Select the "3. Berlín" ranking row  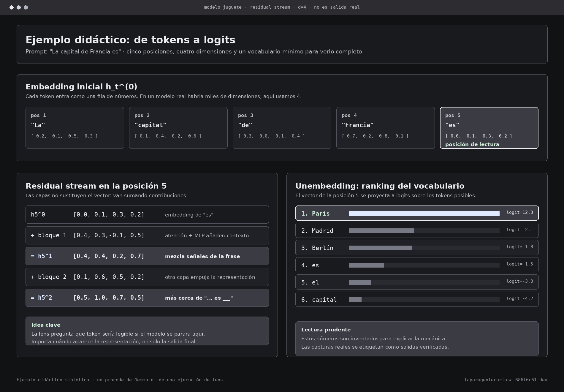click(x=417, y=247)
